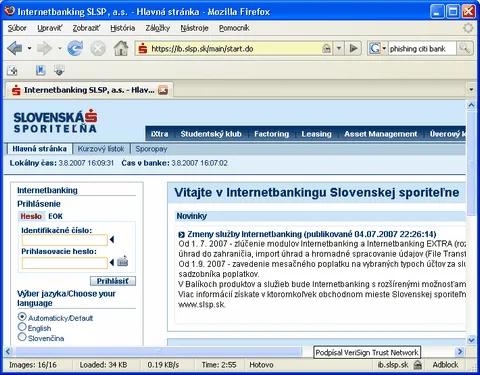The height and width of the screenshot is (375, 480).
Task: Click the Back navigation arrow
Action: 15,49
